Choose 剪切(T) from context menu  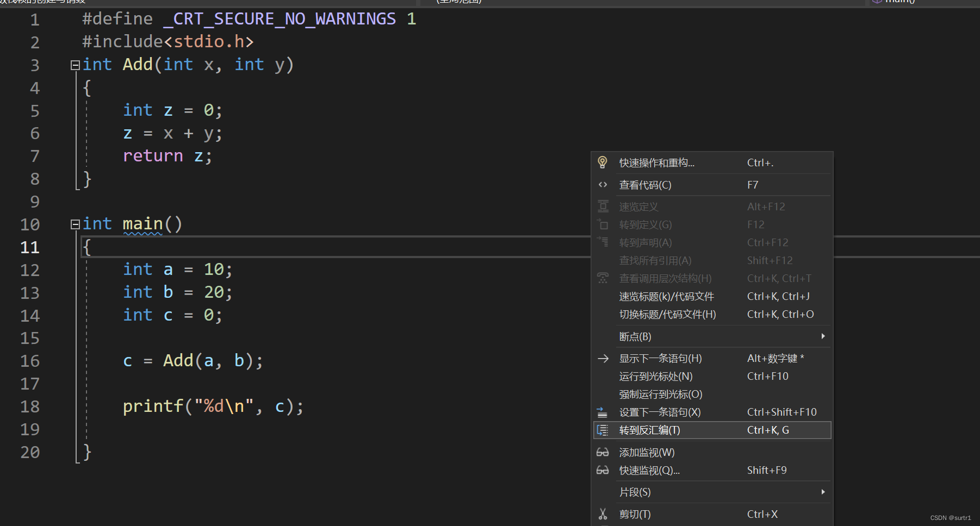(712, 514)
